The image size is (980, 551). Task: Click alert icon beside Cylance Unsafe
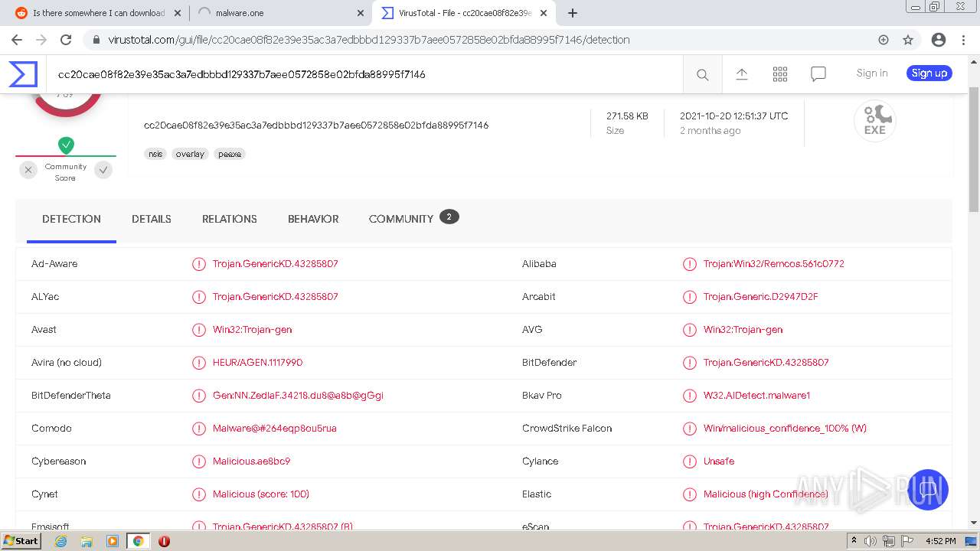coord(689,461)
